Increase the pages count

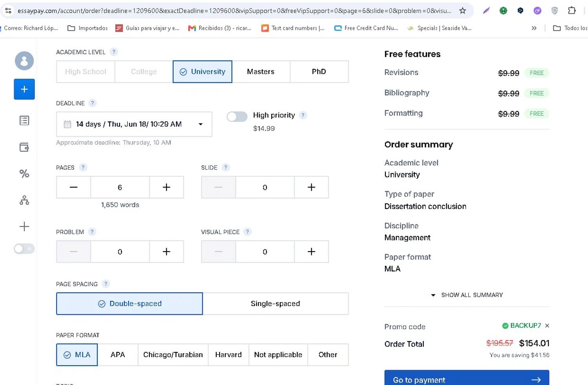click(x=166, y=187)
